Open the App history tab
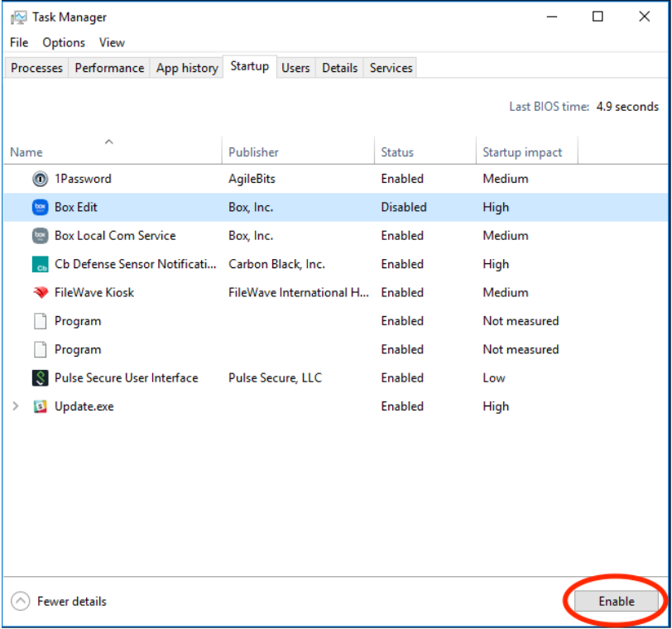 click(187, 68)
